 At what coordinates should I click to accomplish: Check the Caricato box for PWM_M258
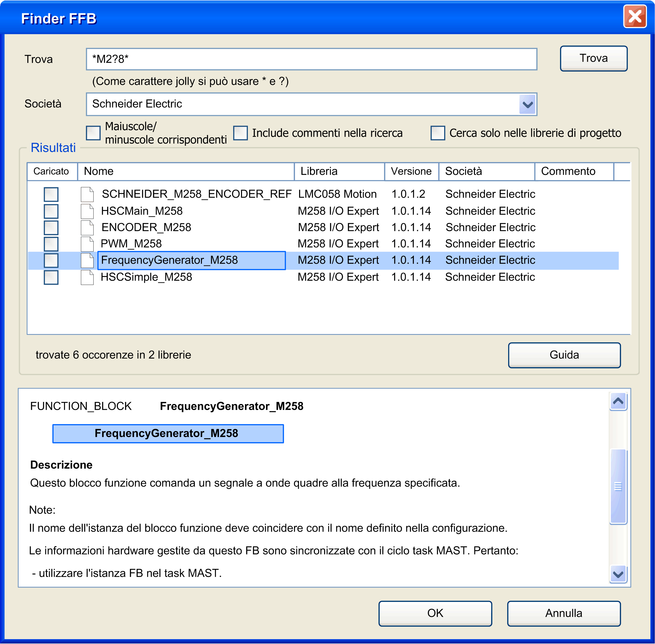tap(51, 244)
